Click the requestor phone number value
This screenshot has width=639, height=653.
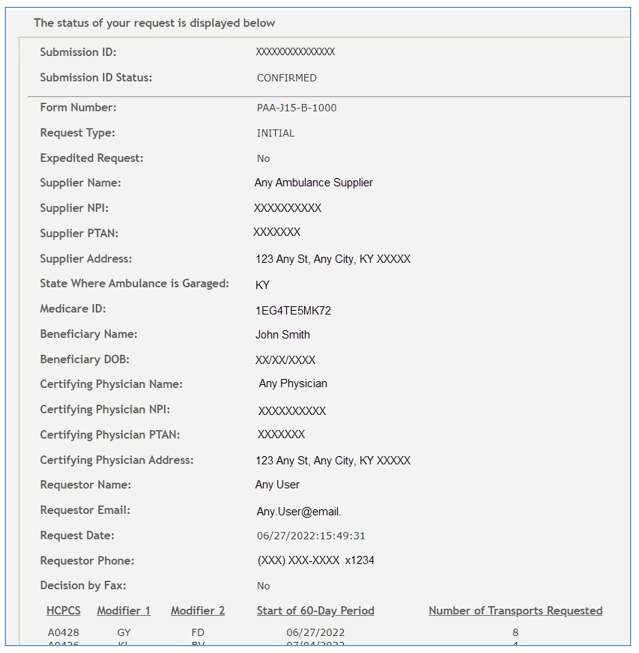[315, 561]
